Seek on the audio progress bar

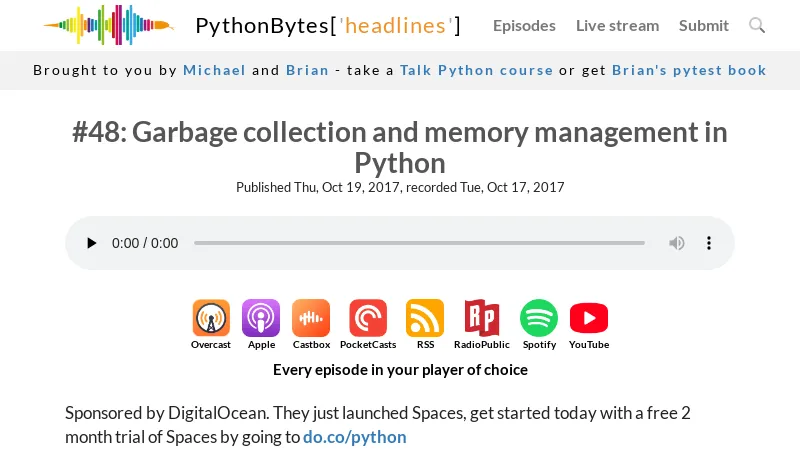(419, 243)
